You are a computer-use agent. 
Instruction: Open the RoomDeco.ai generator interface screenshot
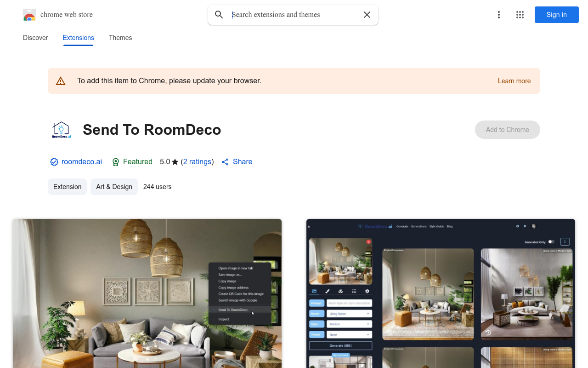coord(441,293)
